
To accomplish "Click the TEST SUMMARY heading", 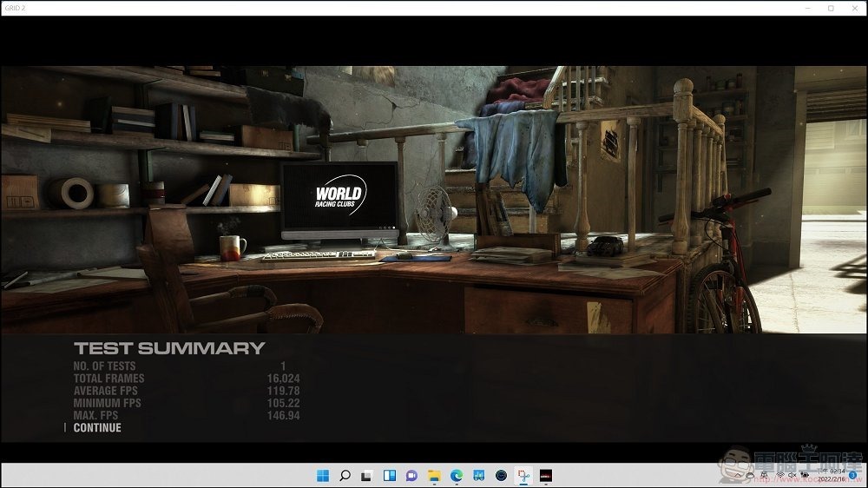I will (x=169, y=348).
